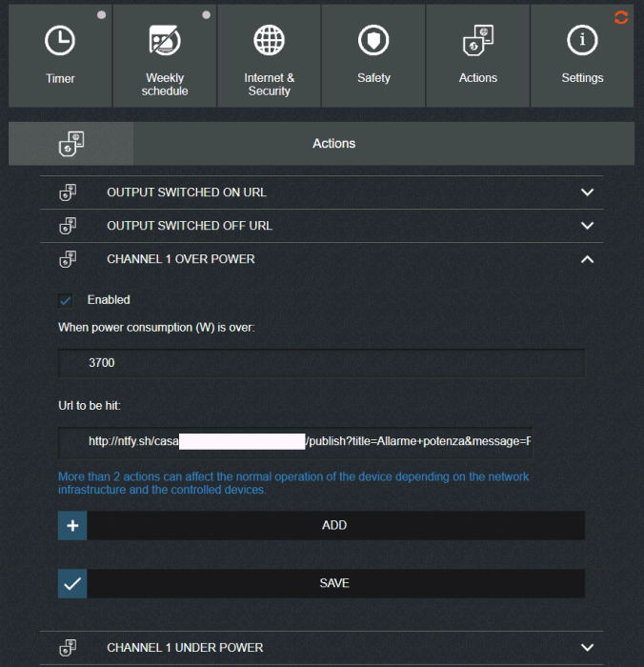Viewport: 644px width, 667px height.
Task: Click the Output Switched On URL row icon
Action: click(68, 192)
